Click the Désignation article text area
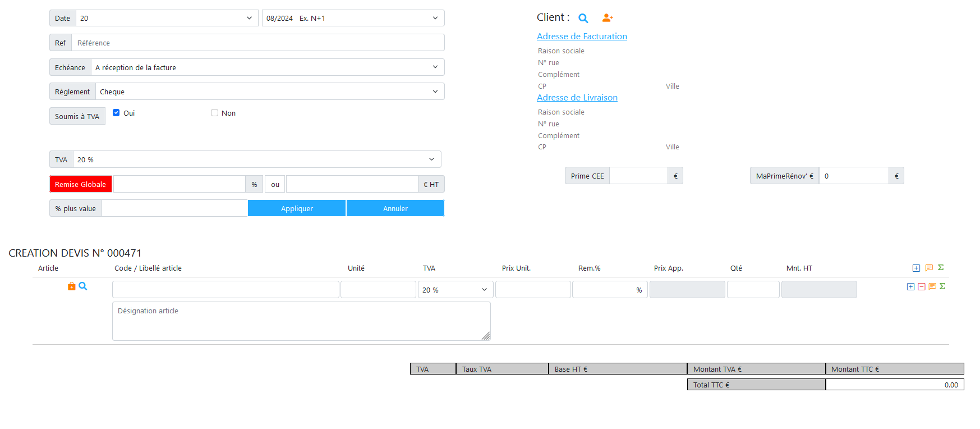Screen dimensions: 980x429 pyautogui.click(x=301, y=321)
